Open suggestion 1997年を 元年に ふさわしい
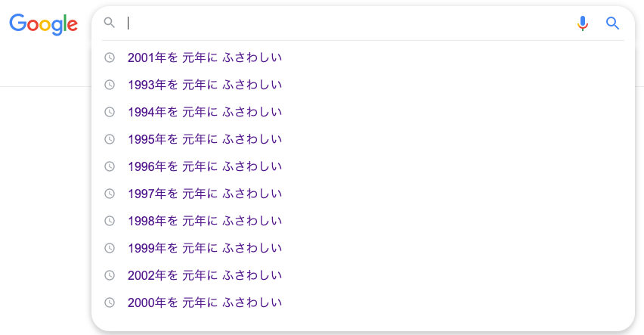 [363, 193]
